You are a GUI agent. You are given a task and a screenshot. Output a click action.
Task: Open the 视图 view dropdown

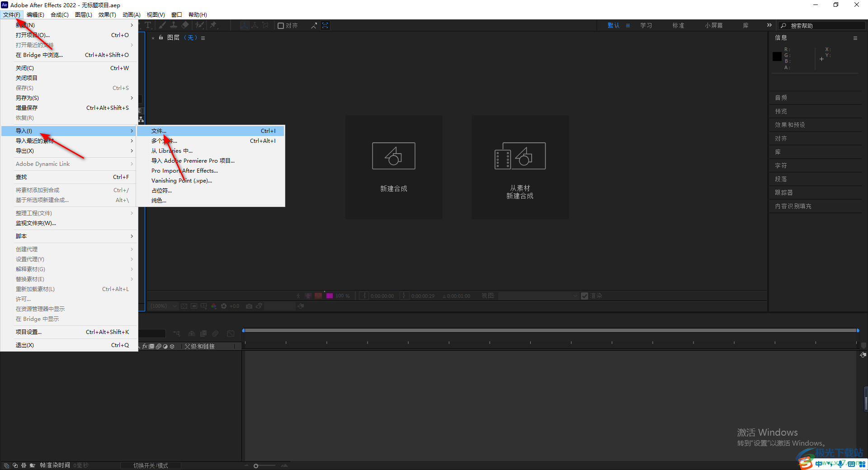coord(538,296)
